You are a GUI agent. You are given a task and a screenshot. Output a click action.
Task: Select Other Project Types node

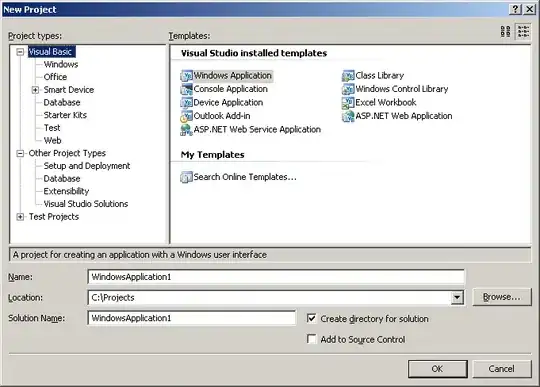[67, 153]
